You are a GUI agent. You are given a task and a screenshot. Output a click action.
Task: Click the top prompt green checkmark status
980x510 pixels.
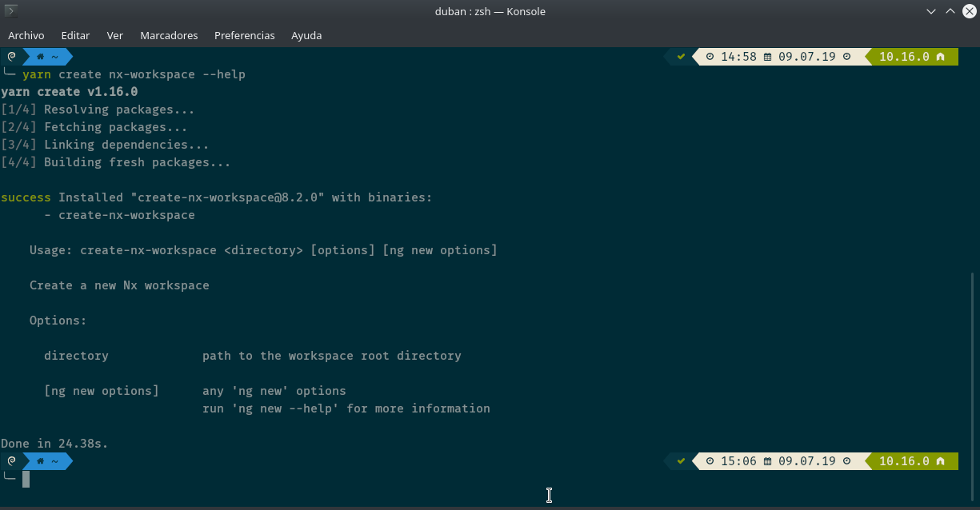click(x=681, y=57)
